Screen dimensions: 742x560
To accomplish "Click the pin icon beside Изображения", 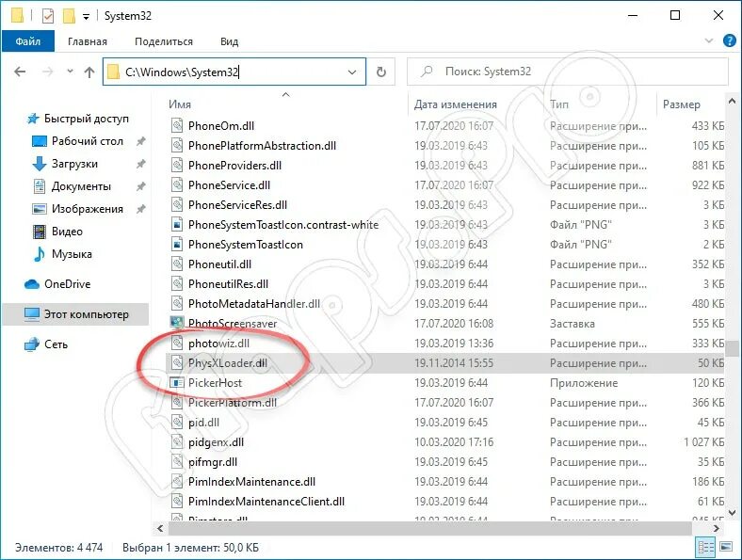I will tap(140, 209).
